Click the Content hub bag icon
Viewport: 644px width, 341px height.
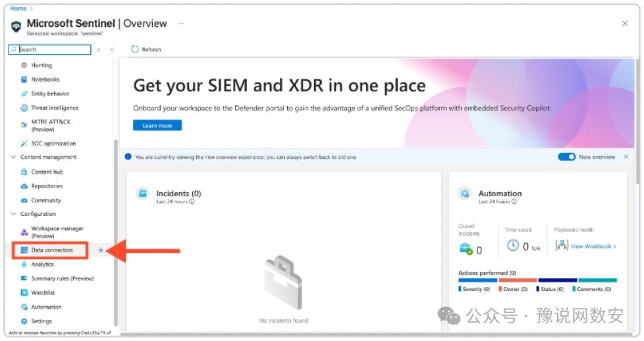pyautogui.click(x=24, y=172)
